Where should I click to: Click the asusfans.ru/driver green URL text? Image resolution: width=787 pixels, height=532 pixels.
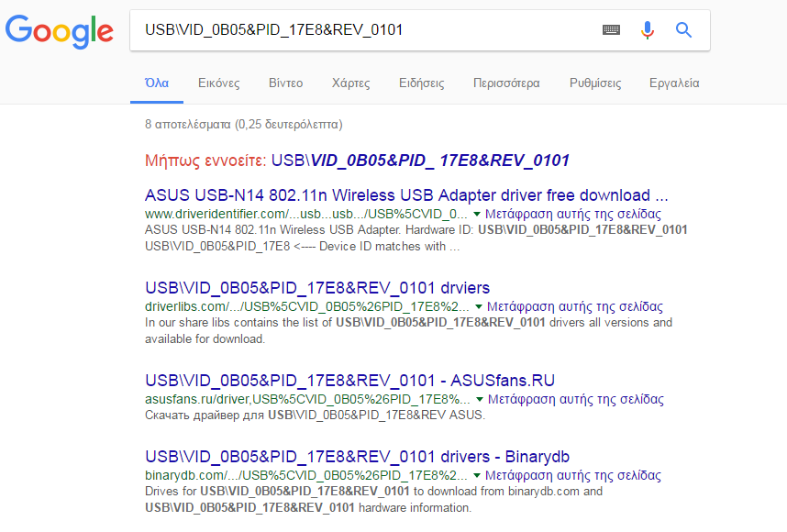tap(307, 400)
